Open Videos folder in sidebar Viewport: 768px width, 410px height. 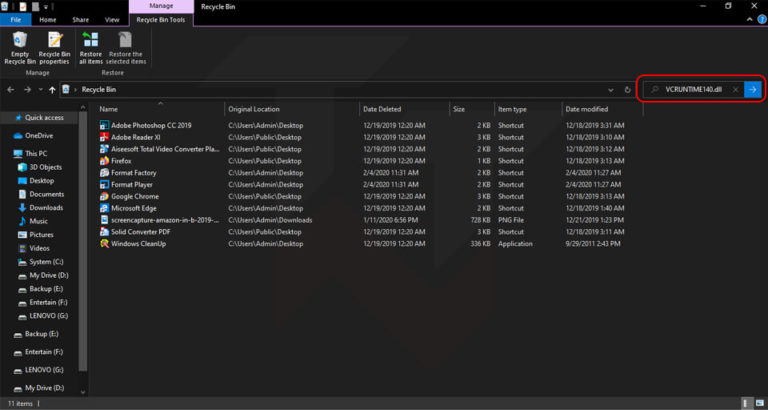coord(39,248)
